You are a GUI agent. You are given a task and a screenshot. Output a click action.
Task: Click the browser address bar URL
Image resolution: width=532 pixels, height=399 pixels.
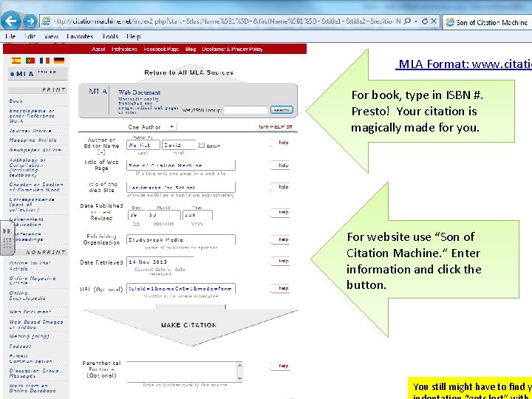[x=226, y=21]
